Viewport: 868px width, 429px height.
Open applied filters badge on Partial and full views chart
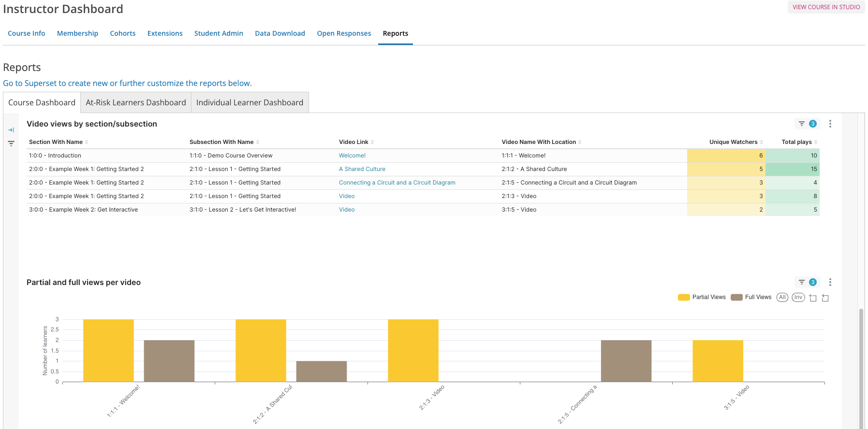(x=808, y=282)
